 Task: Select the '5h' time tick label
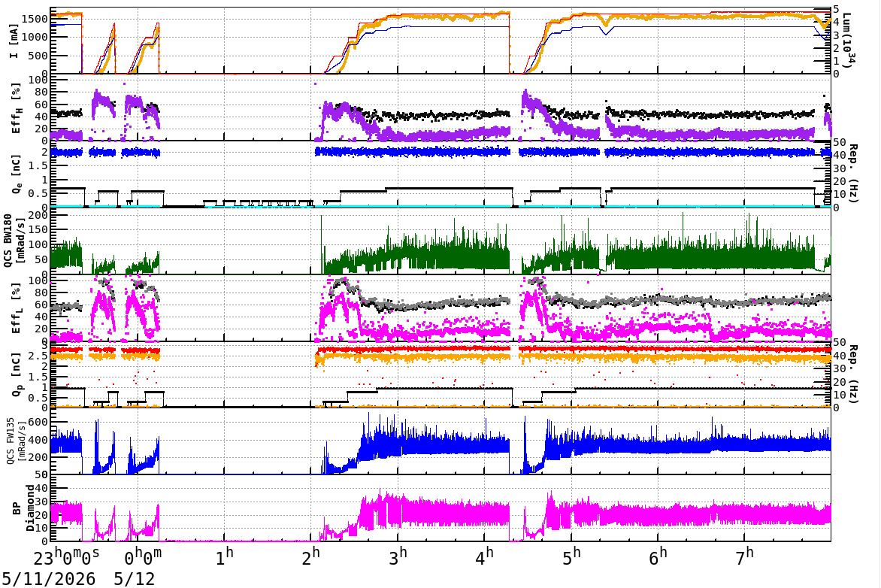[571, 557]
